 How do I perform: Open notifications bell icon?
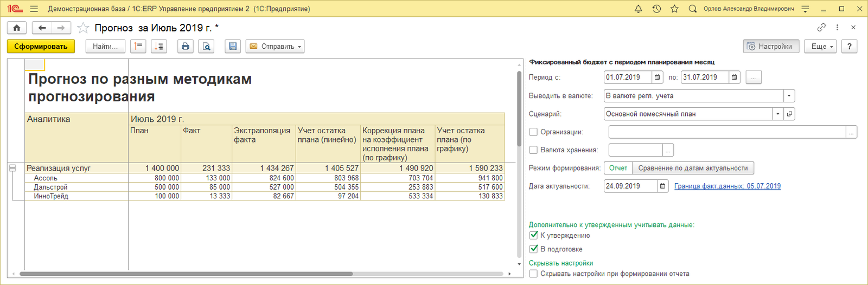pyautogui.click(x=639, y=9)
